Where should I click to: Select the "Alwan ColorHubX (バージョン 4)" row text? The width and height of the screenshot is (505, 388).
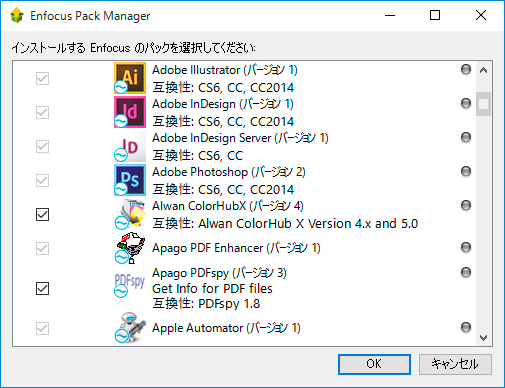click(228, 206)
